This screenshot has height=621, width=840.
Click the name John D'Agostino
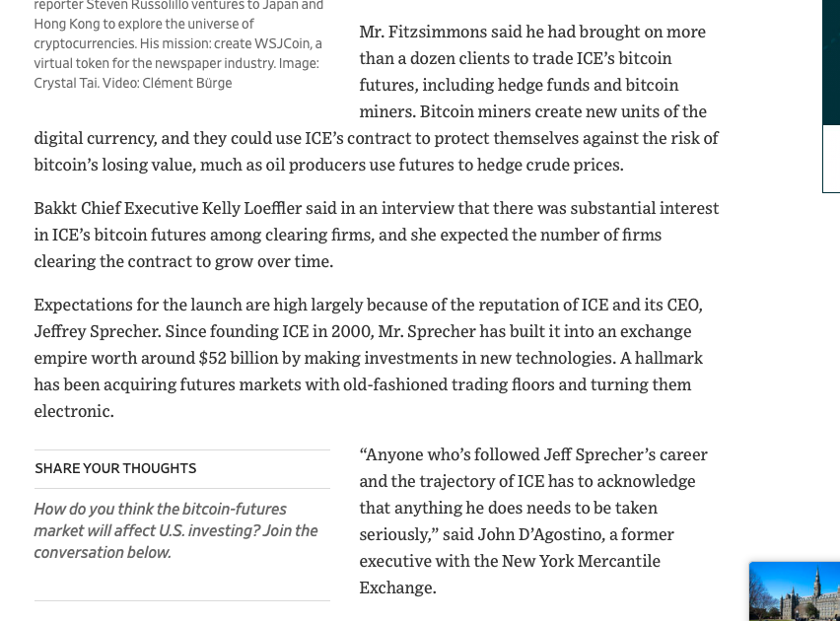click(x=539, y=534)
